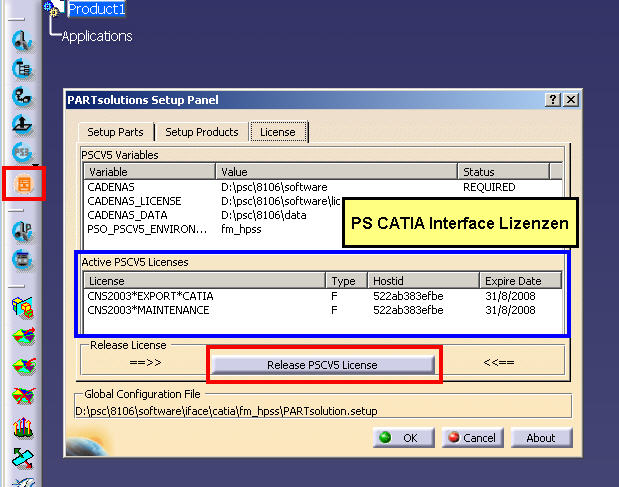Click the blue pipe-shaped part toolbar icon

click(x=22, y=96)
